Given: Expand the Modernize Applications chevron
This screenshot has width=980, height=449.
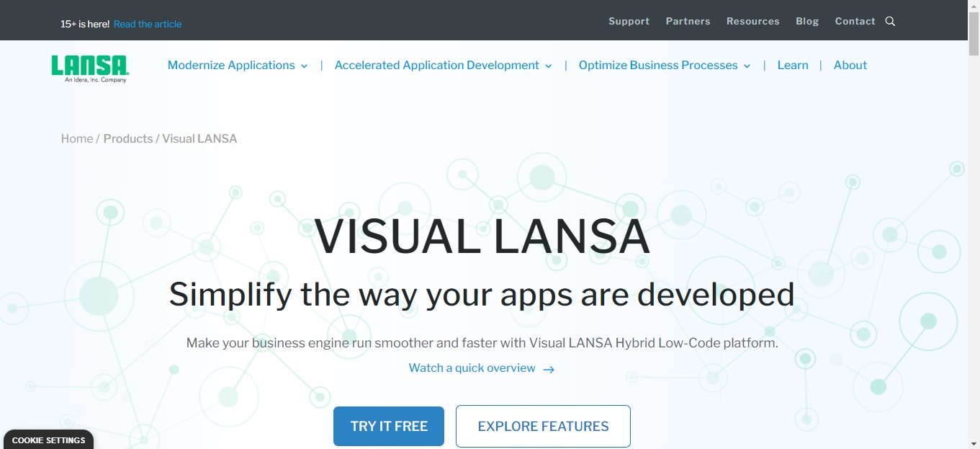Looking at the screenshot, I should click(x=304, y=66).
